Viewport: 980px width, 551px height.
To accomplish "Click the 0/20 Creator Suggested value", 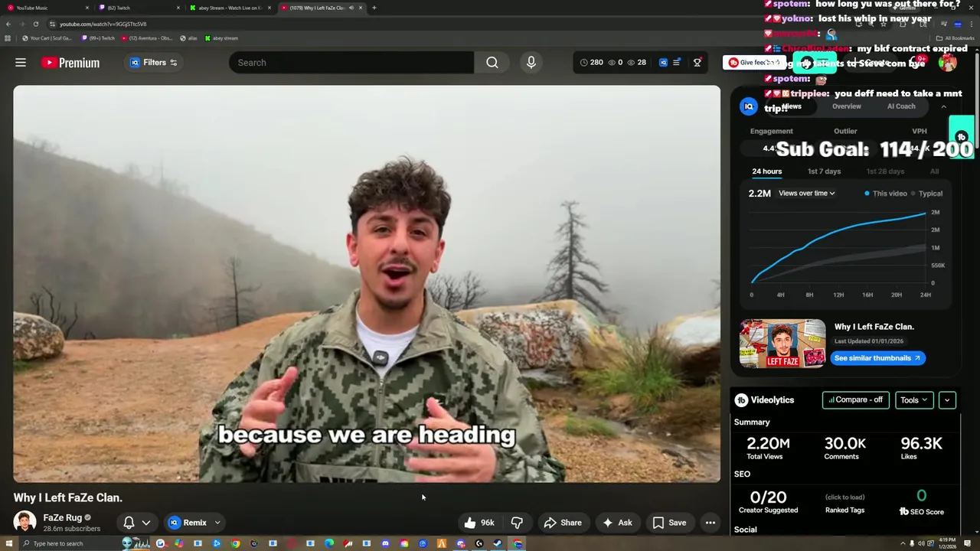I will (768, 497).
